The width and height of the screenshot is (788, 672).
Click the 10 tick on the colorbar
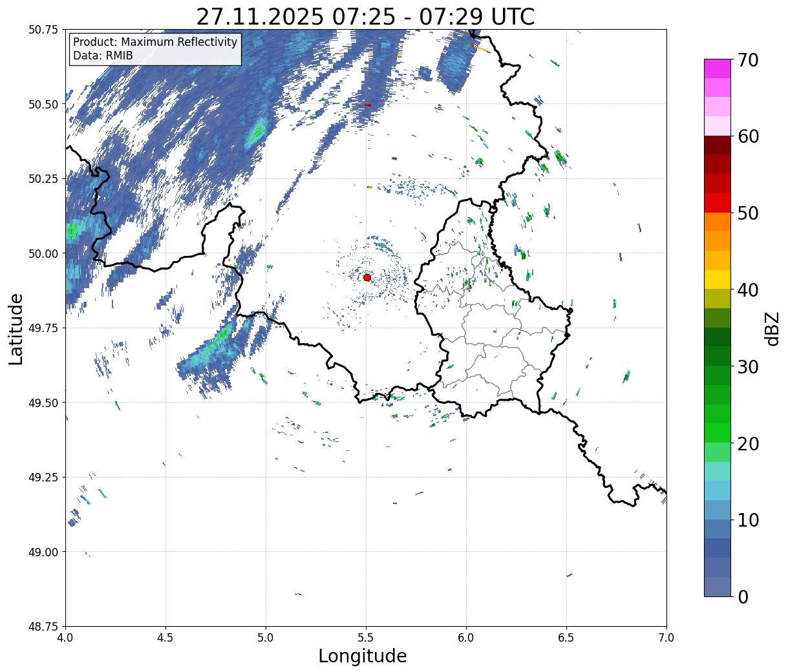pos(748,520)
